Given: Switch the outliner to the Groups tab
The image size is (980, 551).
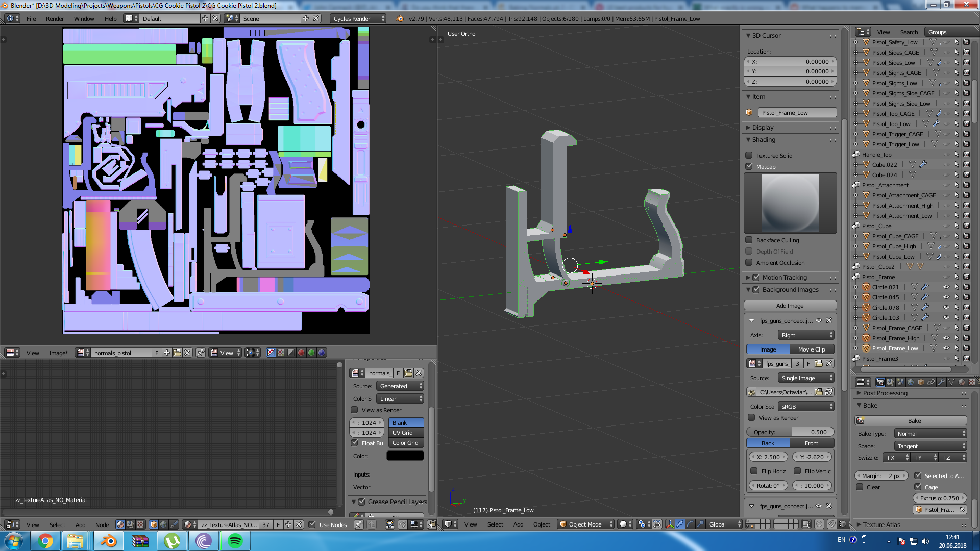Looking at the screenshot, I should tap(937, 32).
